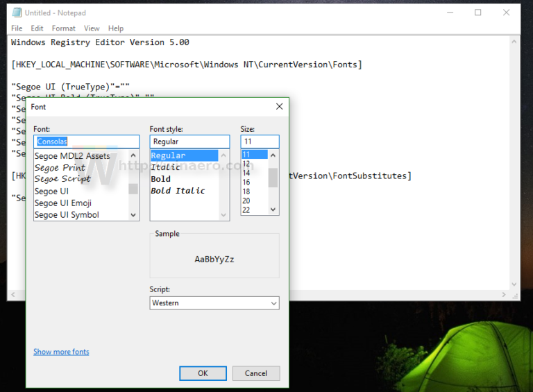Select size 22 in list
Image resolution: width=533 pixels, height=392 pixels.
pyautogui.click(x=246, y=210)
